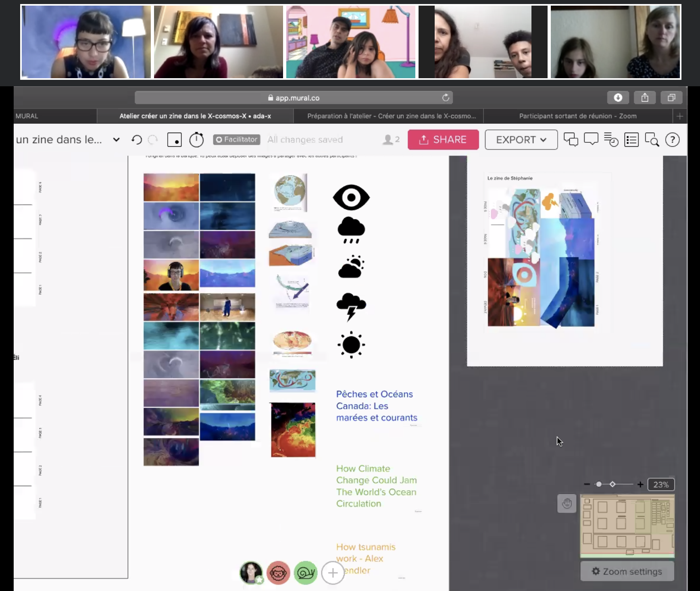This screenshot has height=591, width=700.
Task: Switch to the MURAL browser tab
Action: [55, 116]
